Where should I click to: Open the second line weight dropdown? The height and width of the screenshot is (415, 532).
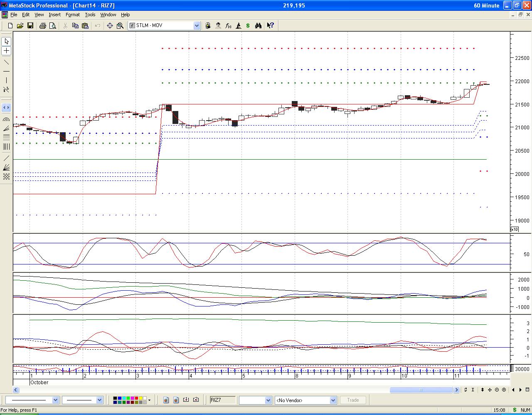click(99, 400)
